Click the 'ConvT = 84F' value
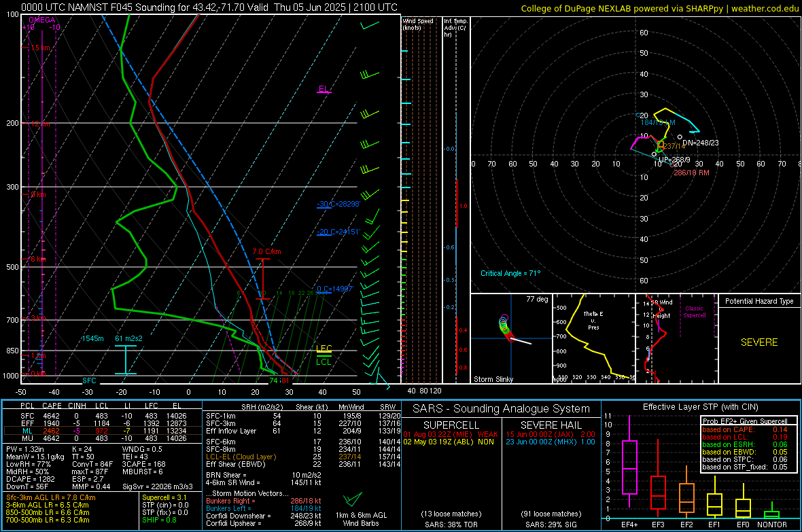The height and width of the screenshot is (532, 802). (x=92, y=464)
